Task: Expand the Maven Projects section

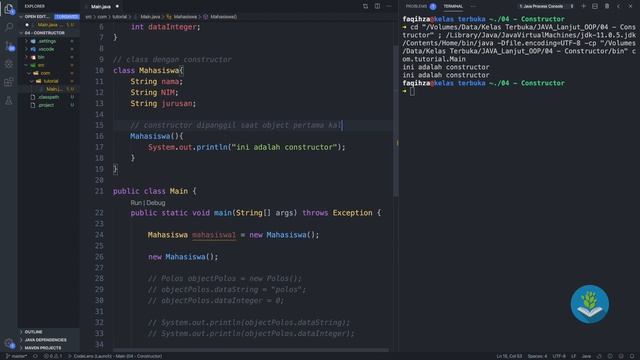Action: click(x=48, y=348)
